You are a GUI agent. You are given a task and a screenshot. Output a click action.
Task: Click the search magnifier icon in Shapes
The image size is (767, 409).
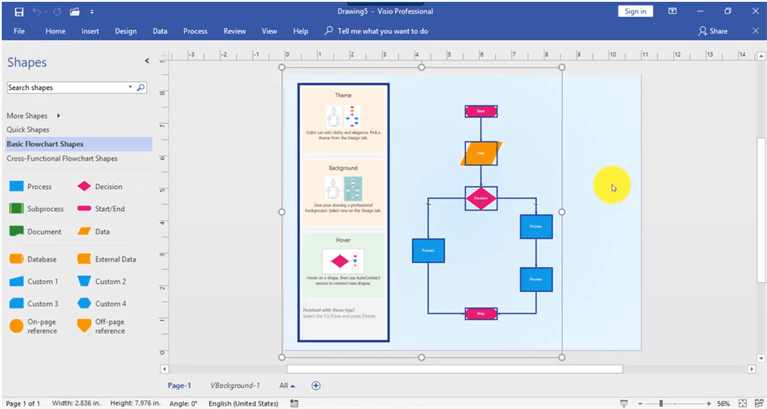[x=141, y=88]
